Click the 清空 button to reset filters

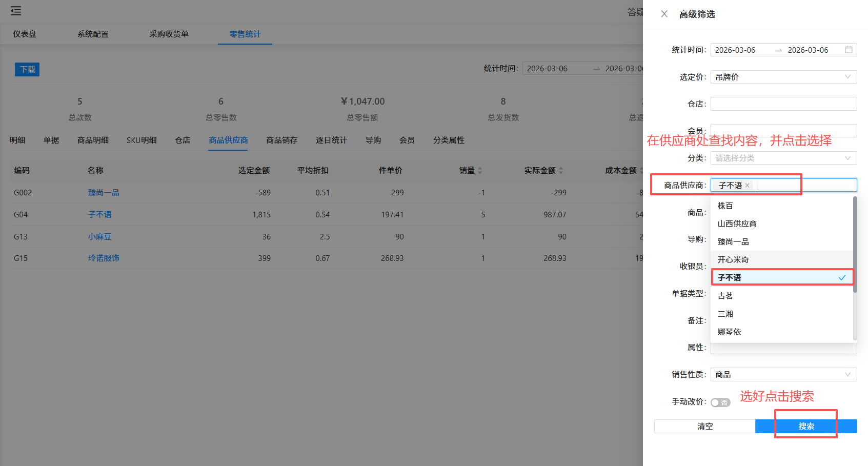[x=704, y=426]
